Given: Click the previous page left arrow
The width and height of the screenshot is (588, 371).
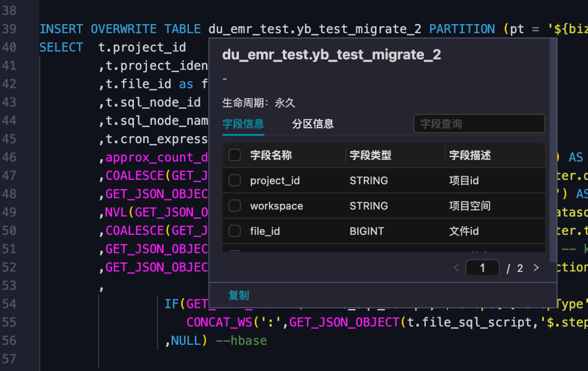Looking at the screenshot, I should [456, 267].
